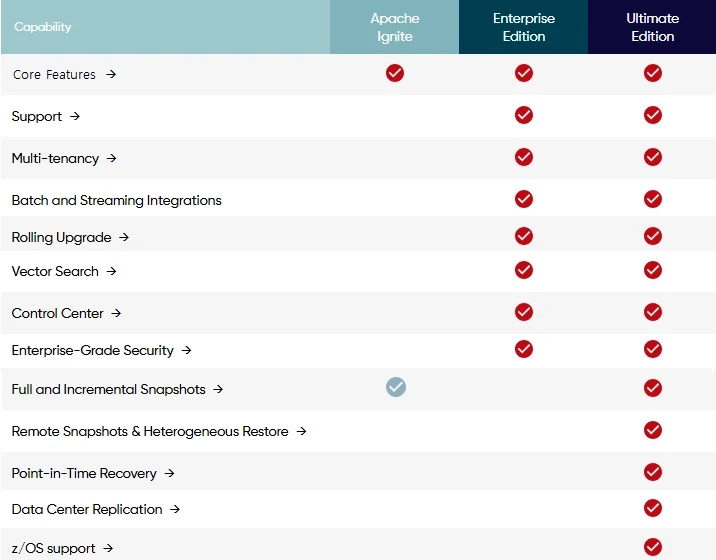Click the arrow next to Core Features

(111, 74)
